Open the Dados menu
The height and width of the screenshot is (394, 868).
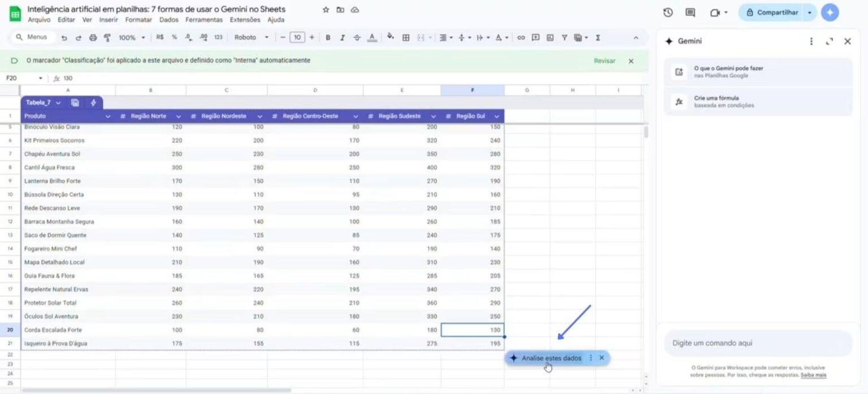(168, 20)
